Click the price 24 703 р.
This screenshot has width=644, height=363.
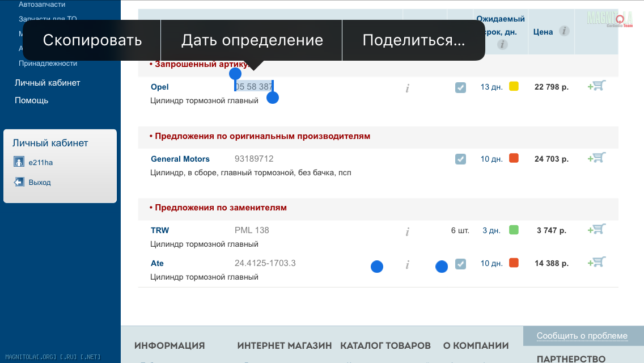(x=551, y=159)
